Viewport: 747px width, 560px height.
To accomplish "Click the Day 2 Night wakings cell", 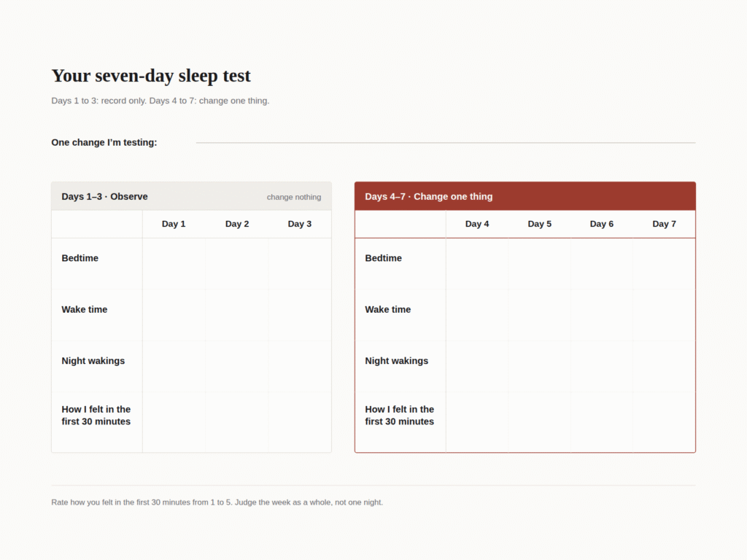I will click(x=237, y=367).
